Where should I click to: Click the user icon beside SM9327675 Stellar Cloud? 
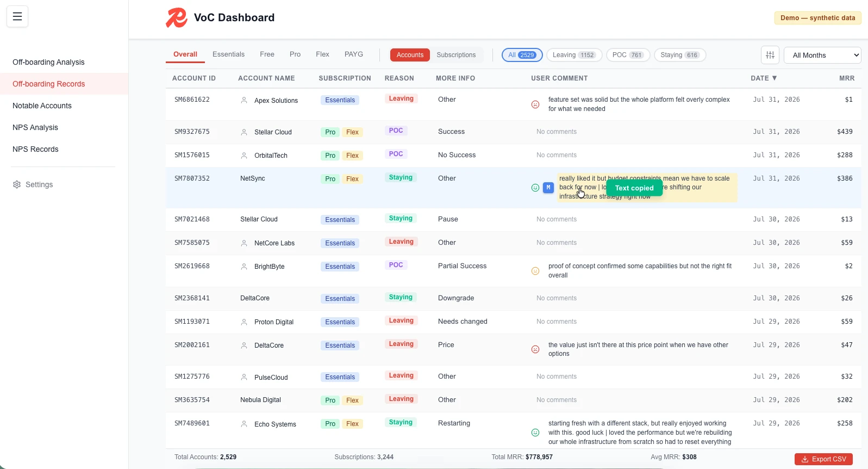[244, 132]
